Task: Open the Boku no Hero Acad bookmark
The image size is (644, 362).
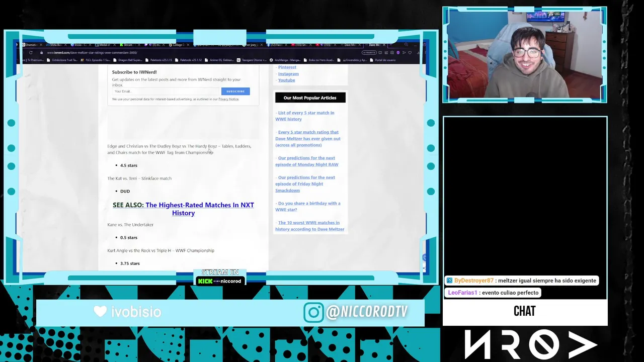Action: (318, 60)
